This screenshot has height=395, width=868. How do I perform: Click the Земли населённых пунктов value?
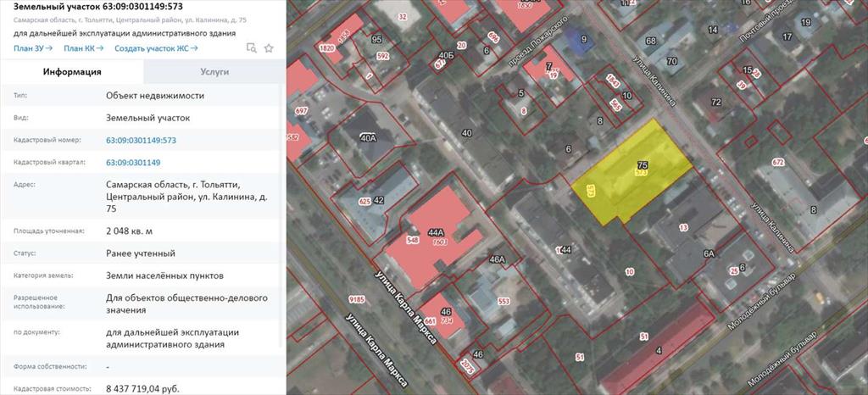click(164, 275)
